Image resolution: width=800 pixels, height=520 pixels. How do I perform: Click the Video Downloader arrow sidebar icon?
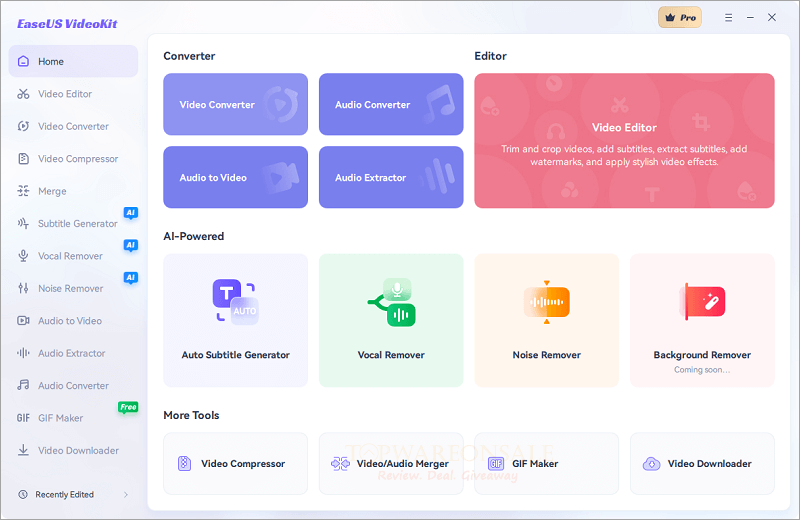coord(23,450)
